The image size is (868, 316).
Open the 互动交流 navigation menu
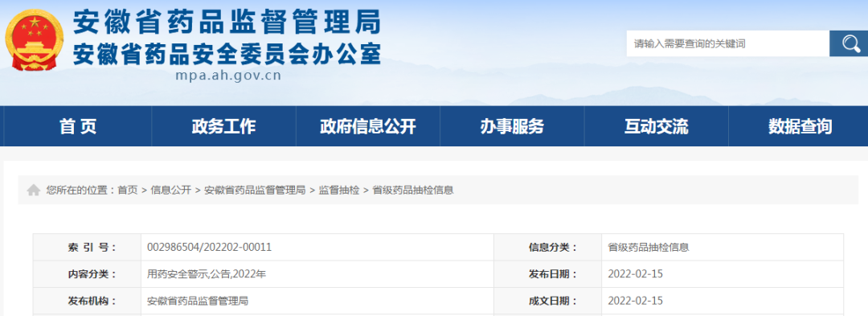pyautogui.click(x=657, y=127)
